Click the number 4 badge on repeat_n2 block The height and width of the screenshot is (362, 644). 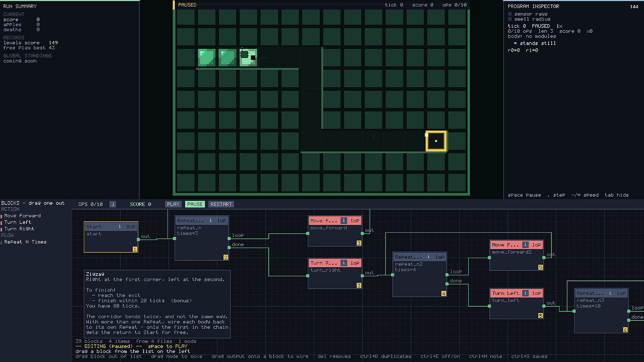pyautogui.click(x=443, y=293)
